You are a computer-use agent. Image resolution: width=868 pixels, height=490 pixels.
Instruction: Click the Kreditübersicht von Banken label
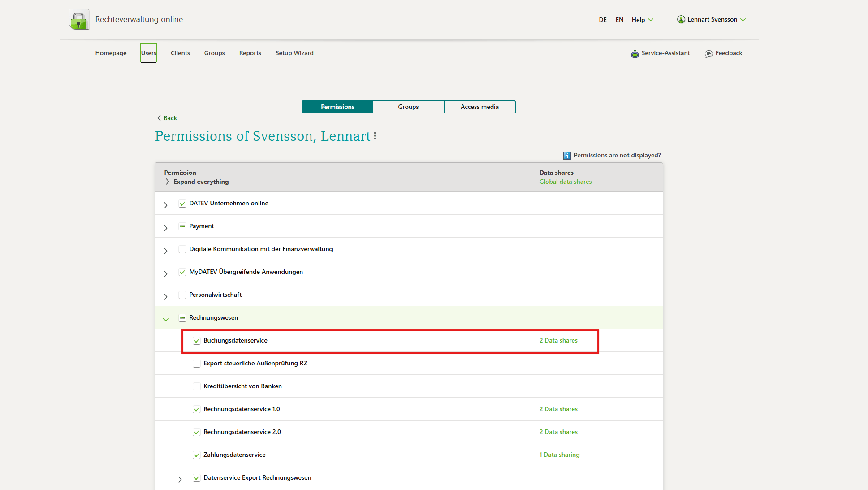(242, 386)
